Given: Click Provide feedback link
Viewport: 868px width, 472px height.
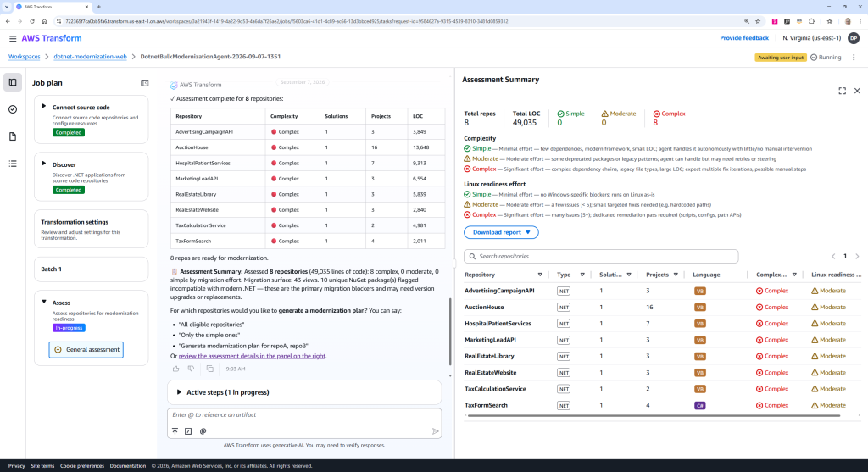Looking at the screenshot, I should (744, 38).
